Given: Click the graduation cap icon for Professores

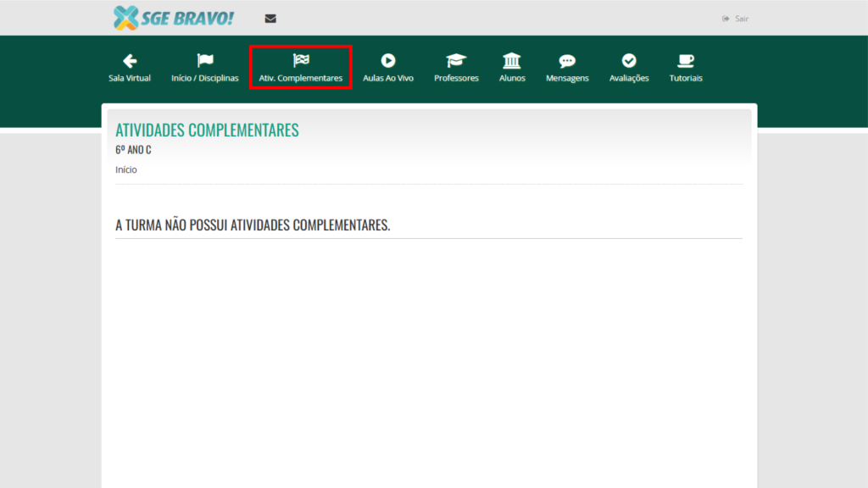Looking at the screenshot, I should [456, 61].
